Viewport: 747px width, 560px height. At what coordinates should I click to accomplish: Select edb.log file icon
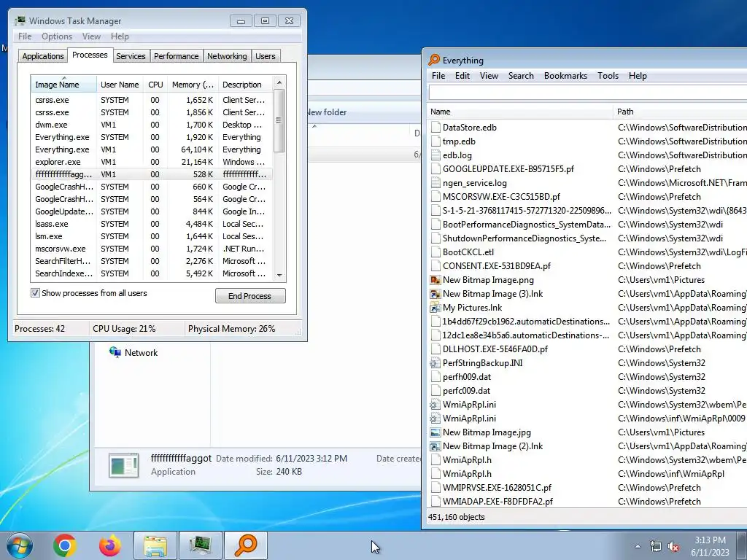(435, 155)
